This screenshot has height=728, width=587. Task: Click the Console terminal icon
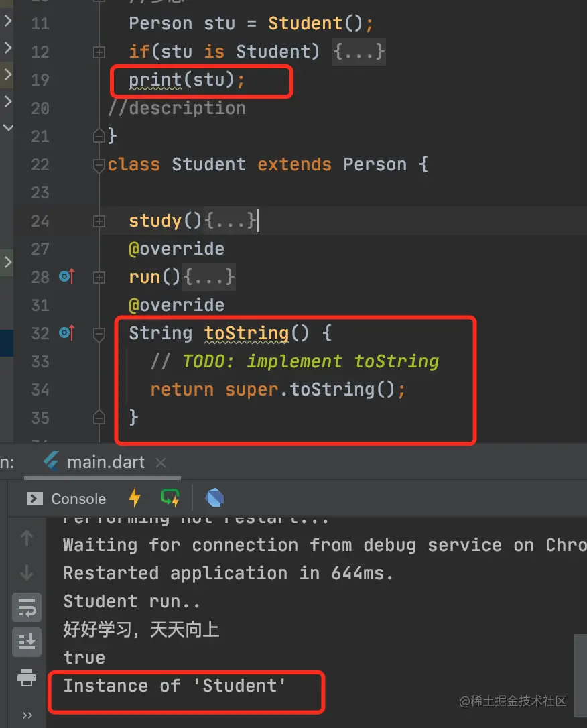point(35,499)
